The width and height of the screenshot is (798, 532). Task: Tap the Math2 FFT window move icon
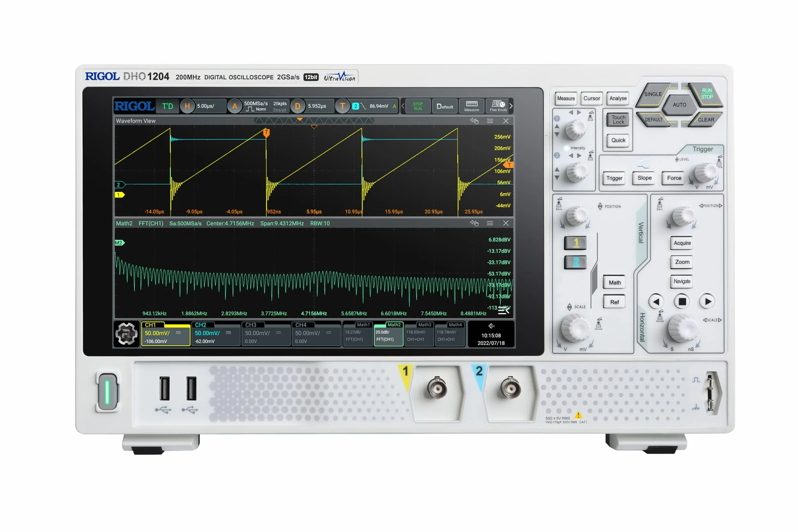point(474,223)
